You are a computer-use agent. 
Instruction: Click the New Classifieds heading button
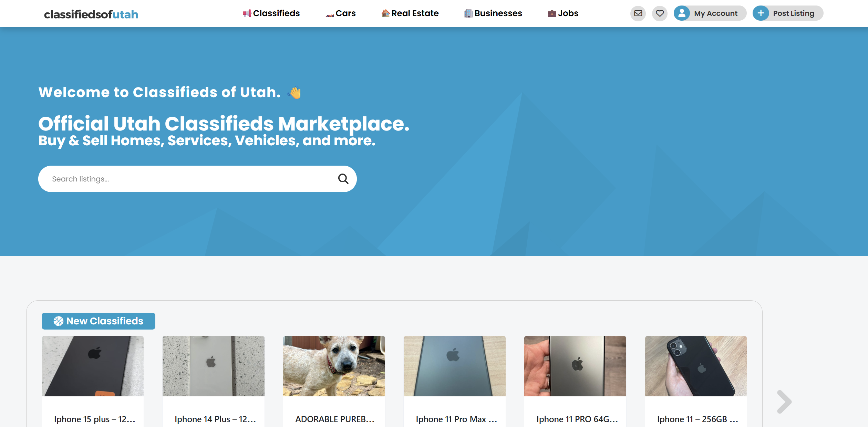[99, 321]
